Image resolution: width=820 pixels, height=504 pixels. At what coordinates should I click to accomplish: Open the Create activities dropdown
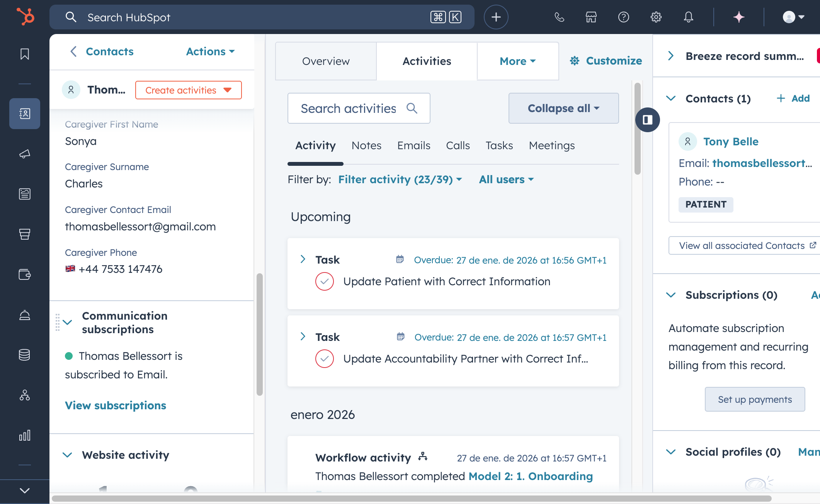click(189, 90)
